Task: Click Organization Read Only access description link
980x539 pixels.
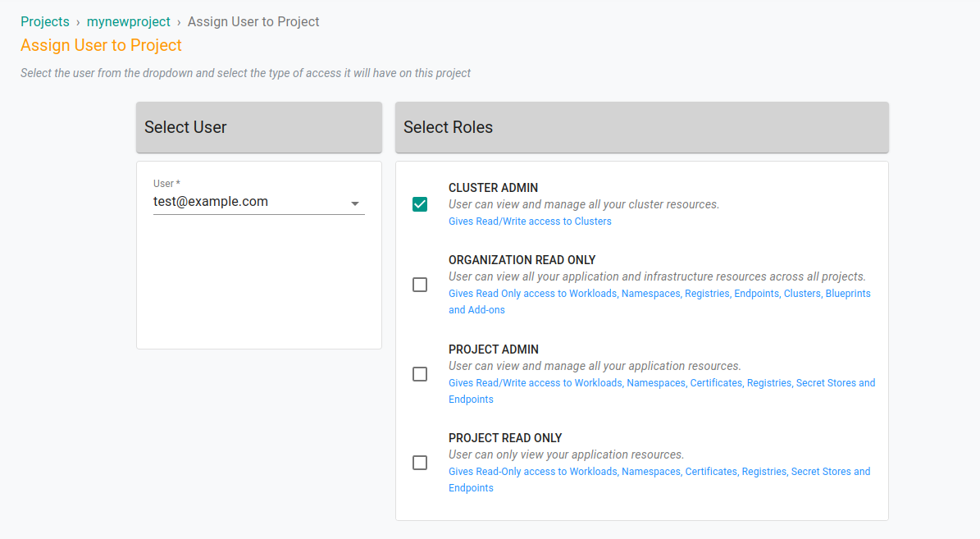Action: (x=659, y=301)
